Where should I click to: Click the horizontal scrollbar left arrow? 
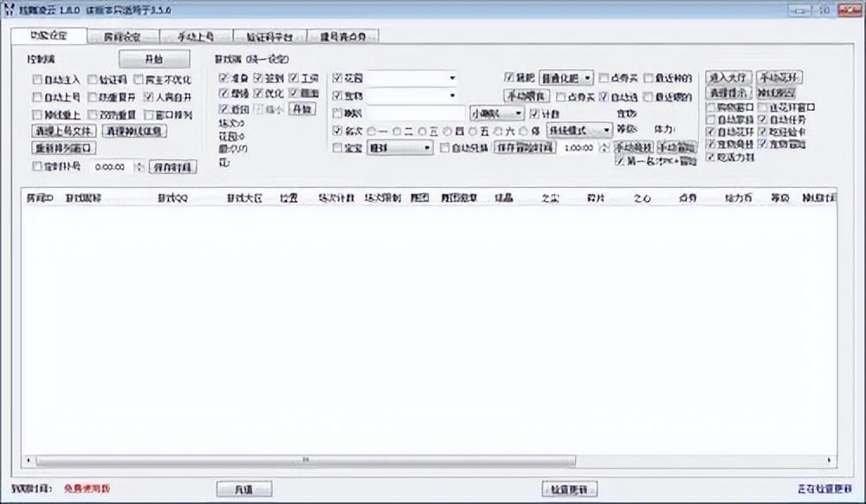click(29, 460)
